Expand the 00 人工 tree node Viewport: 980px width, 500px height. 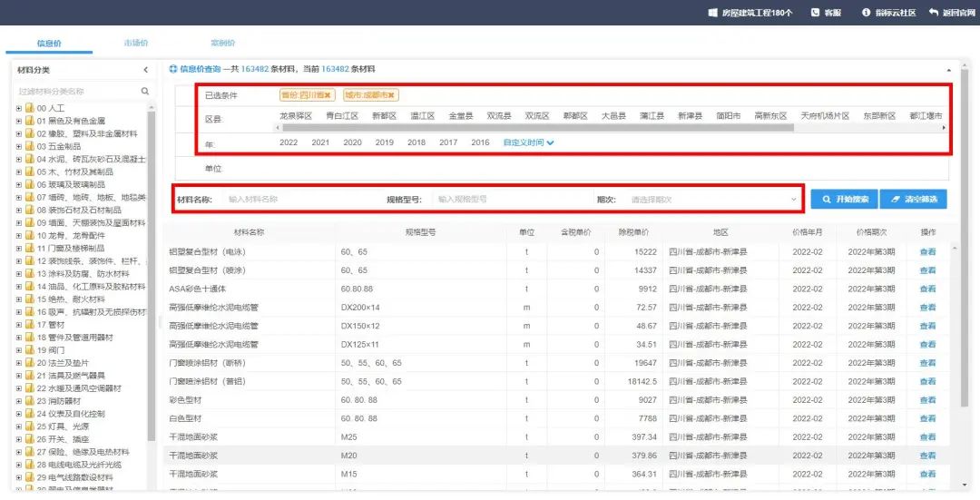tap(18, 108)
